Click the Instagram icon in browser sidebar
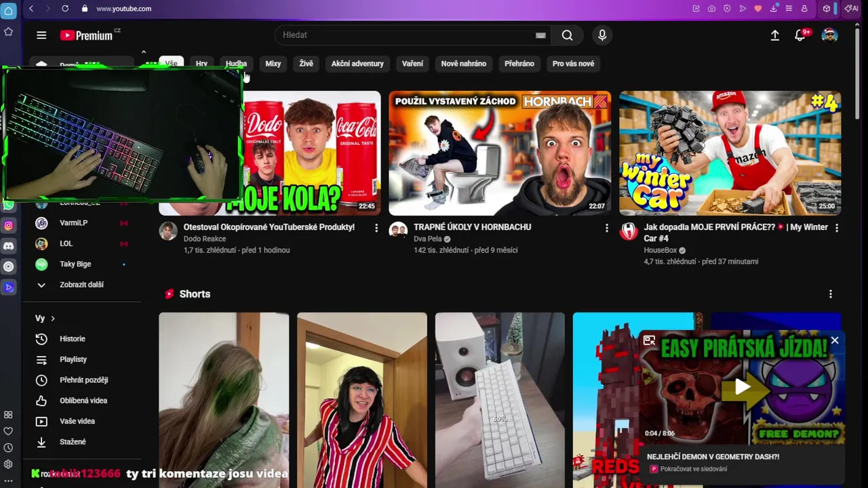 [8, 226]
